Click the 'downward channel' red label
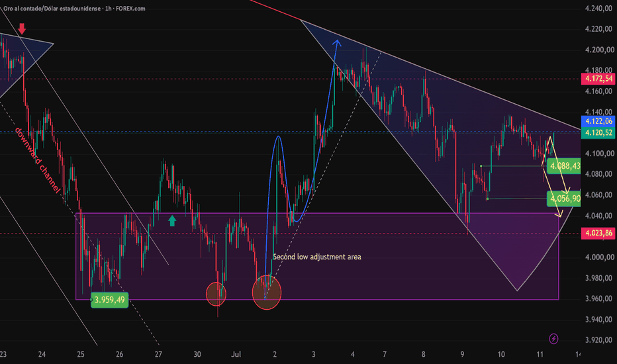Viewport: 617px width, 364px height. coord(38,159)
